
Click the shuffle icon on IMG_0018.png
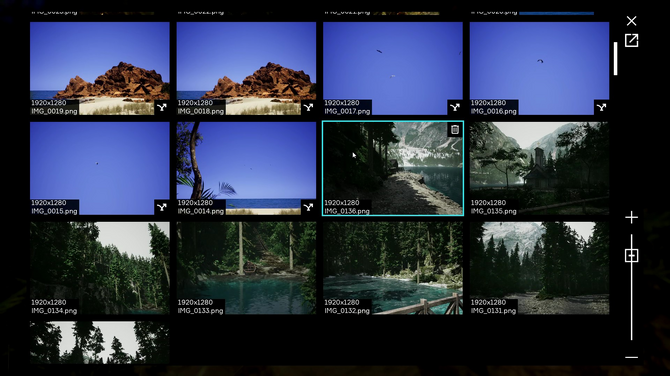[x=308, y=107]
